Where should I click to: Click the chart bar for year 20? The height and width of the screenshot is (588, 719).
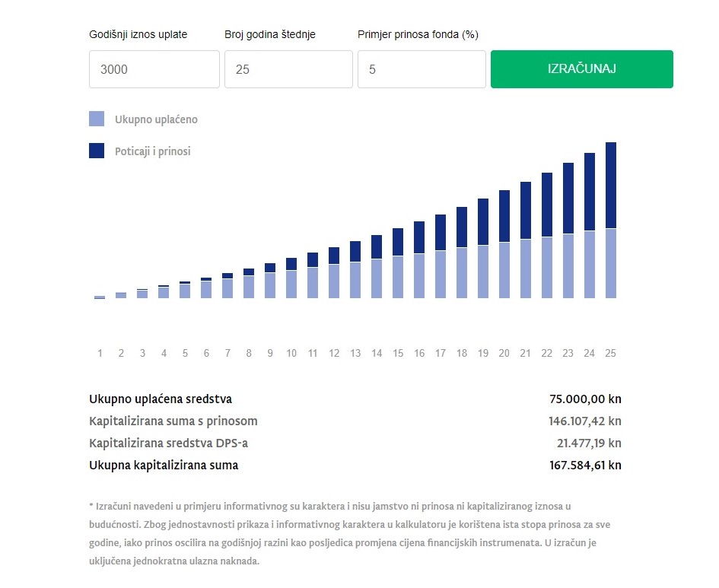point(504,244)
